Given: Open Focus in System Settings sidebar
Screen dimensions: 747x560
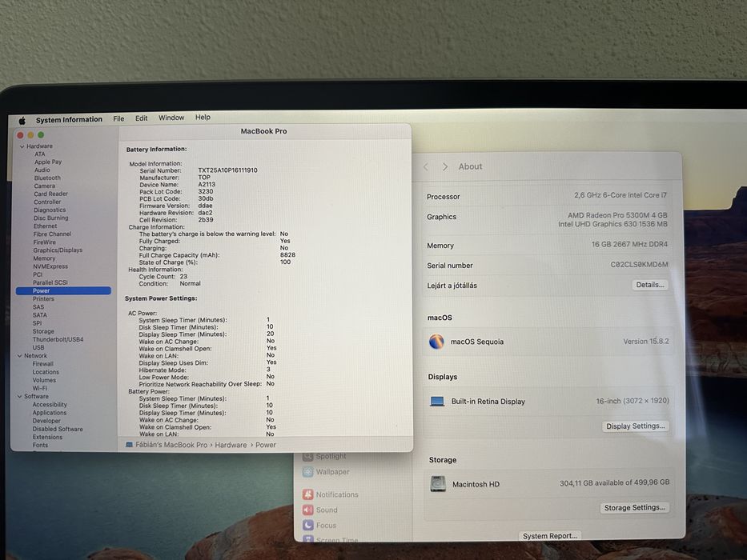Looking at the screenshot, I should pyautogui.click(x=319, y=526).
